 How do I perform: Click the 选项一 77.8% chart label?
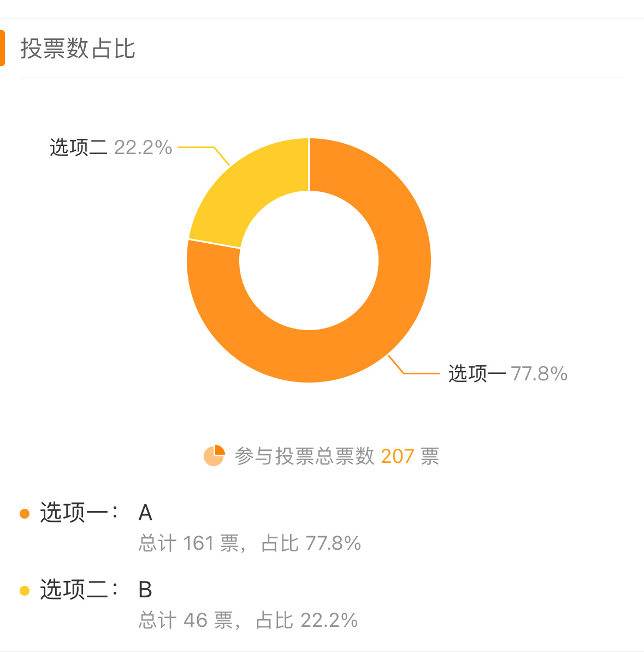click(x=508, y=373)
